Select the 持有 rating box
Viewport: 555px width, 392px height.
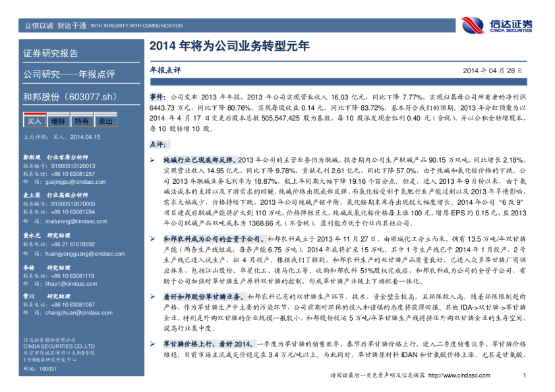tap(82, 121)
